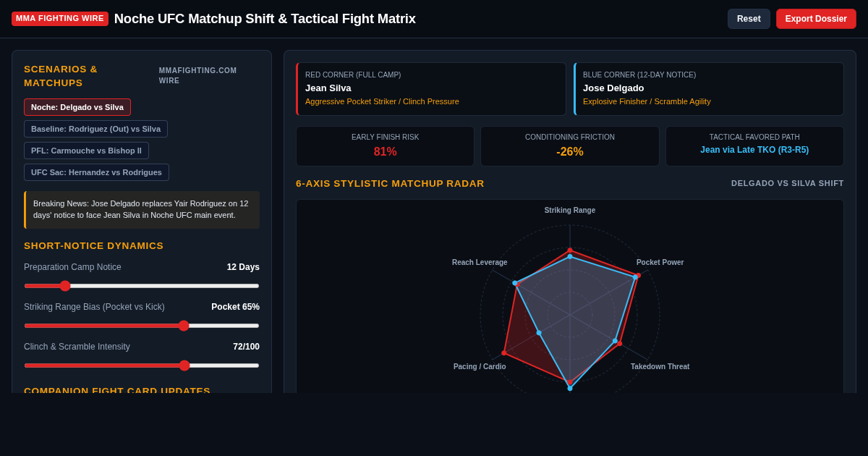Click the Striking Range radar label
Image resolution: width=868 pixels, height=456 pixels.
(x=570, y=211)
